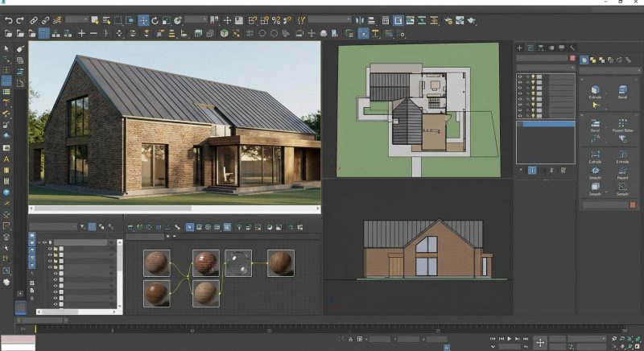Click the Go to Start playback button
The width and height of the screenshot is (644, 351).
(x=493, y=339)
